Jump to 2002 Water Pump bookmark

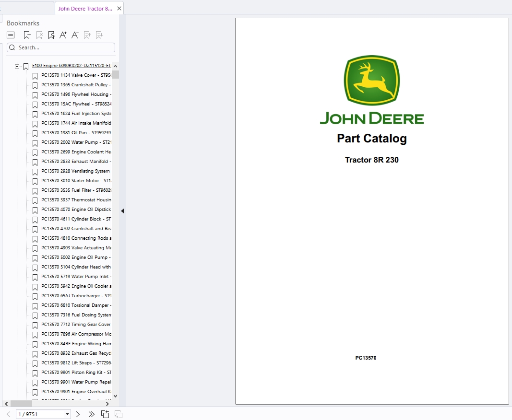(76, 142)
